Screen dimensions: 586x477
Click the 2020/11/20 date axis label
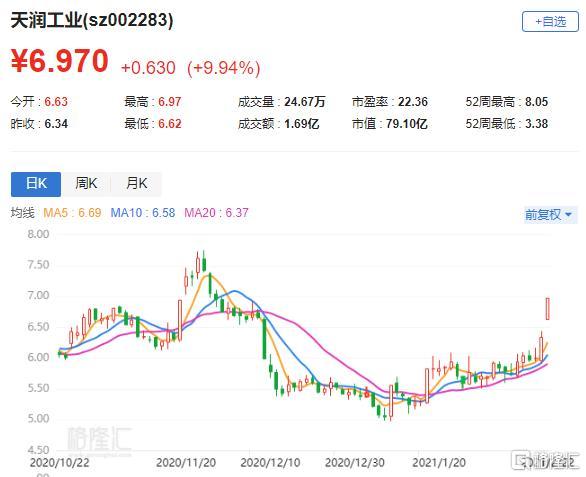click(186, 463)
